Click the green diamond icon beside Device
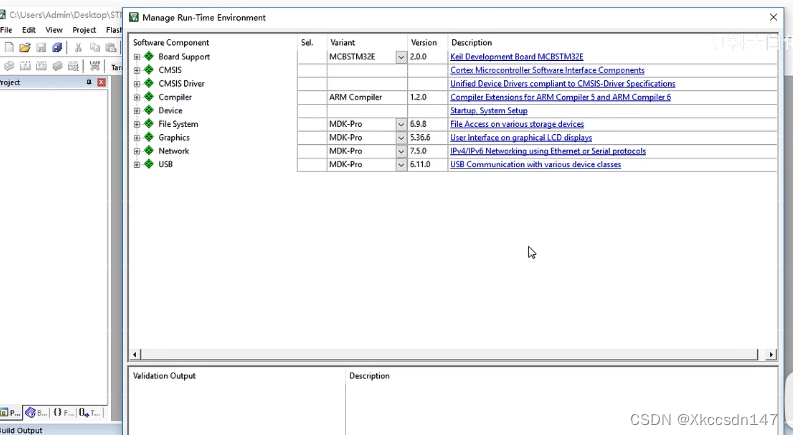 click(x=149, y=110)
